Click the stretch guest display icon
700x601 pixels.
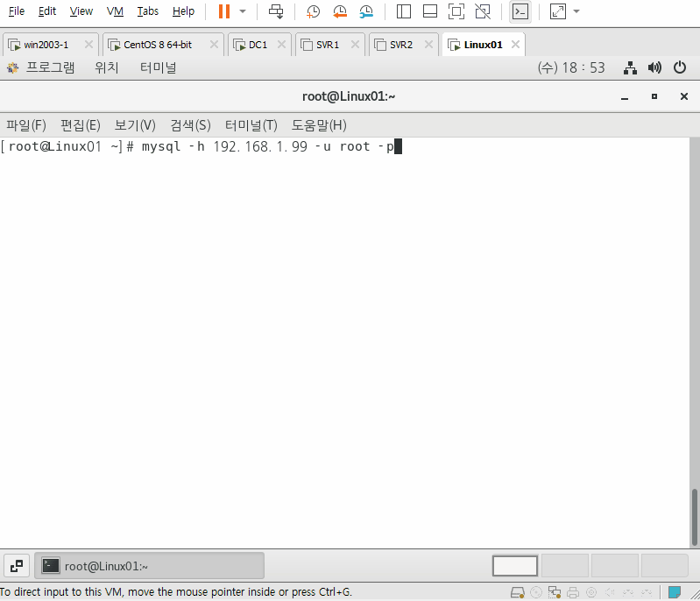click(557, 11)
